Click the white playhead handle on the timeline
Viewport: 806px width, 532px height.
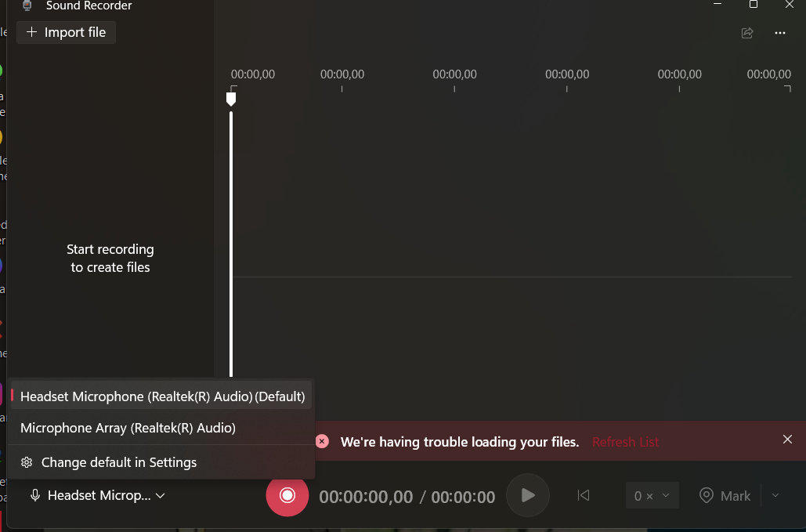coord(231,99)
